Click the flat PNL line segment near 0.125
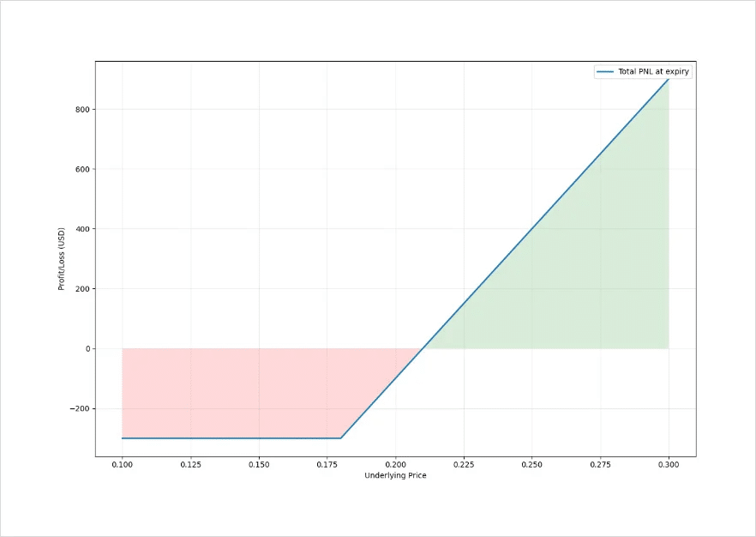The height and width of the screenshot is (537, 756). coord(190,438)
